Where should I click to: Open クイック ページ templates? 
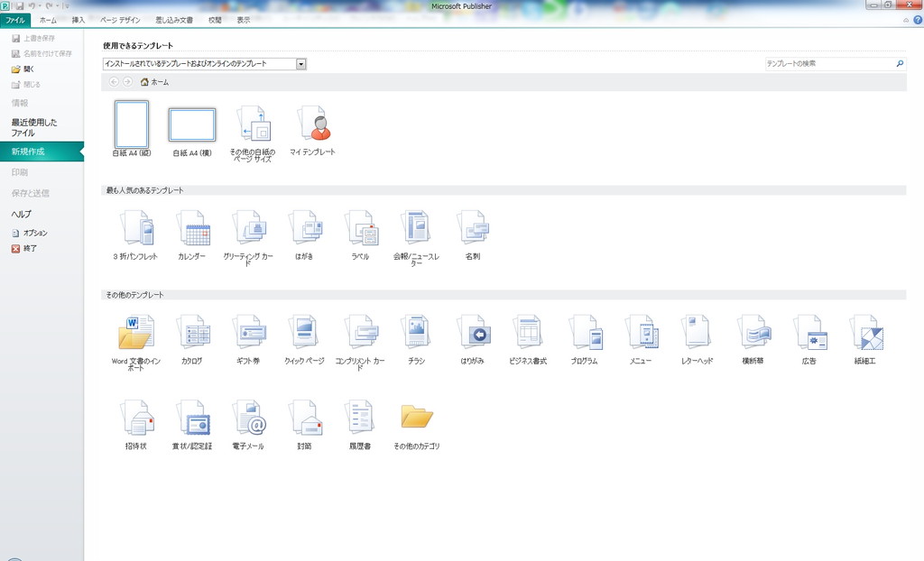coord(304,339)
